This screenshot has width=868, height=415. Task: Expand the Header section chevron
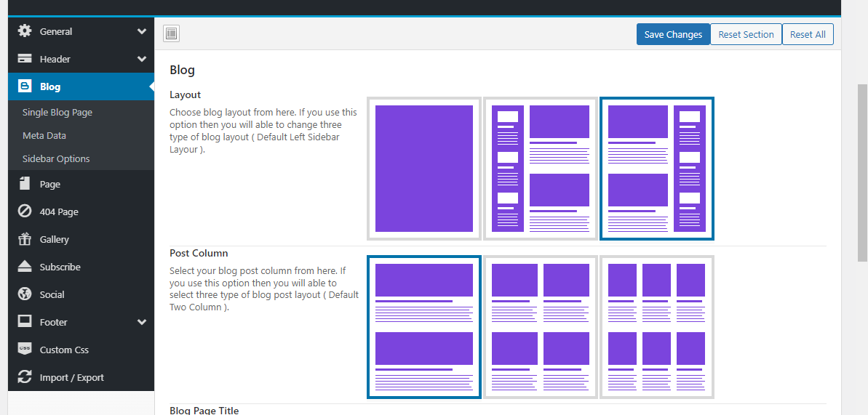click(x=142, y=59)
